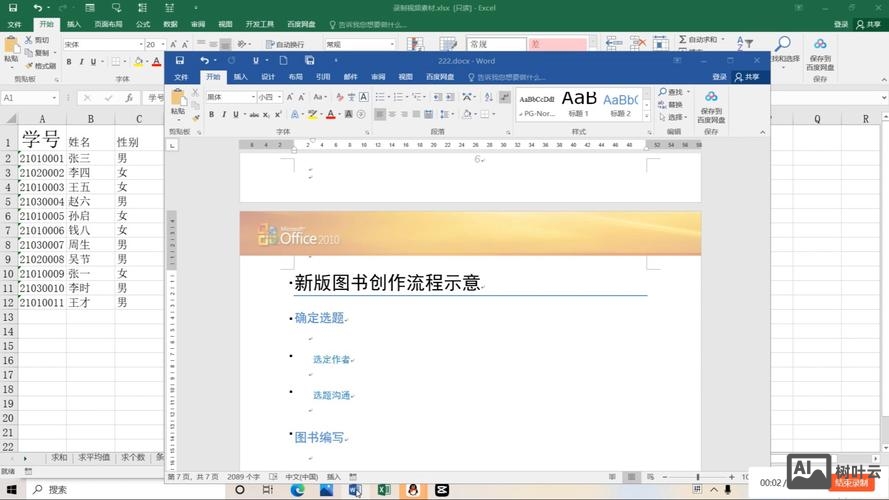Open the Change Case Aa dropdown in Word

(320, 98)
